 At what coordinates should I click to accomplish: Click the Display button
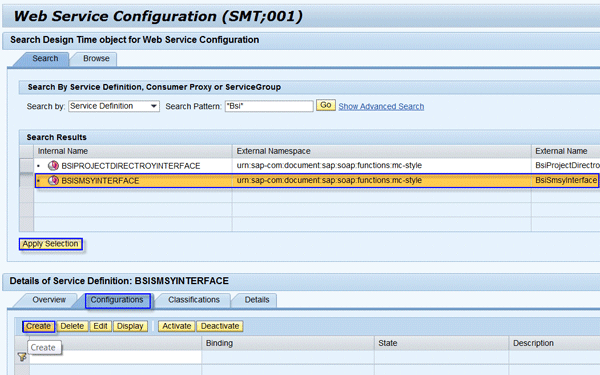click(x=130, y=326)
